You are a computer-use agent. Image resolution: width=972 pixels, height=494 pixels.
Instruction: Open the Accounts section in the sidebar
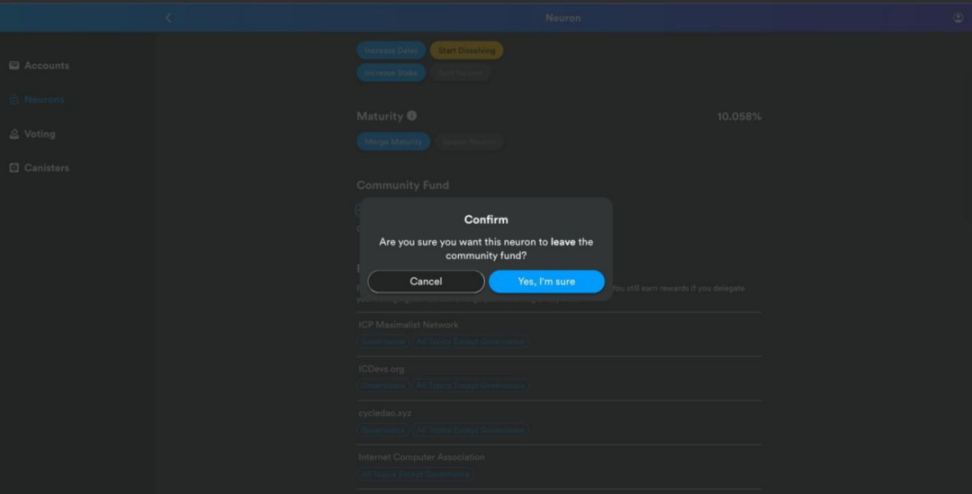pyautogui.click(x=39, y=65)
